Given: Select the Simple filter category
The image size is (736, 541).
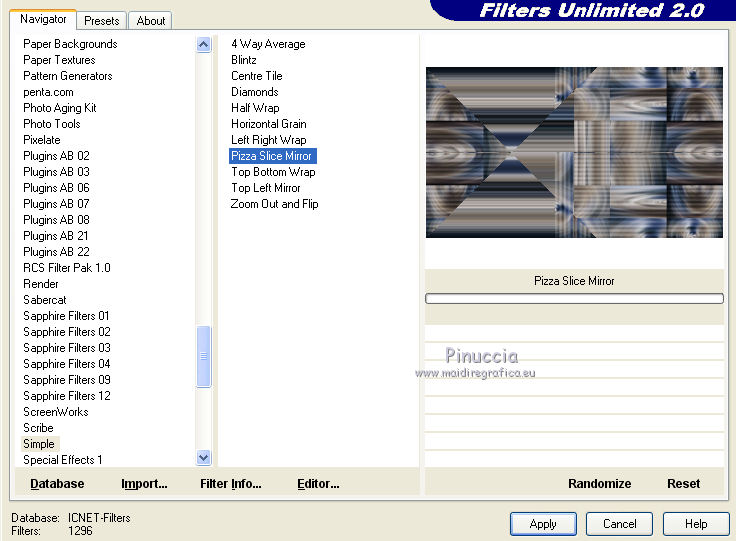Looking at the screenshot, I should coord(39,444).
